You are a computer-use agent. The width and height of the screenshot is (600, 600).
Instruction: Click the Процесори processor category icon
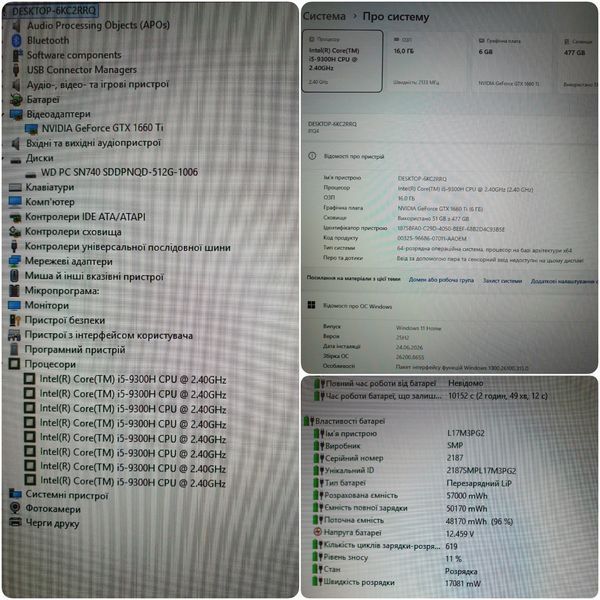(x=14, y=364)
